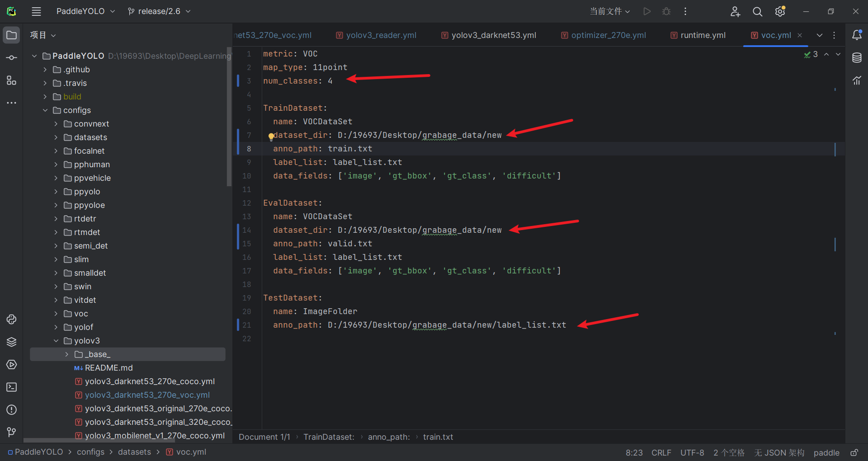Open the Commit tool window
The height and width of the screenshot is (461, 868).
pyautogui.click(x=11, y=58)
